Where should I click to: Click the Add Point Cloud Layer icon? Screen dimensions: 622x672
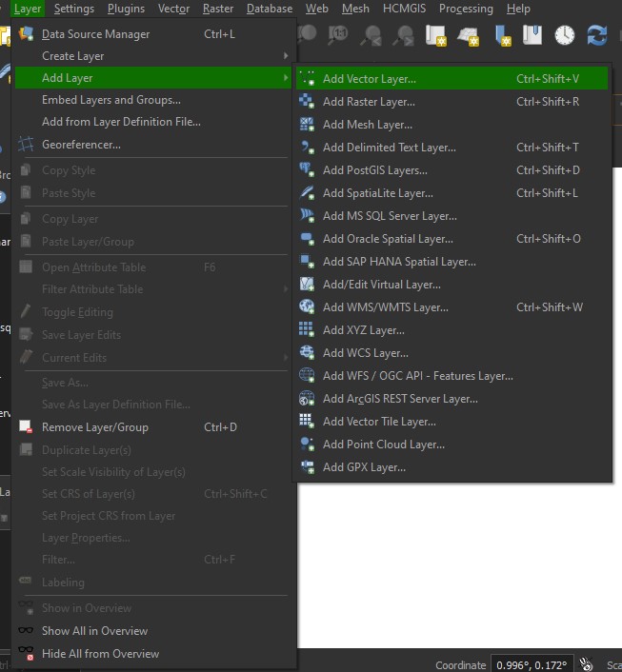(x=307, y=444)
